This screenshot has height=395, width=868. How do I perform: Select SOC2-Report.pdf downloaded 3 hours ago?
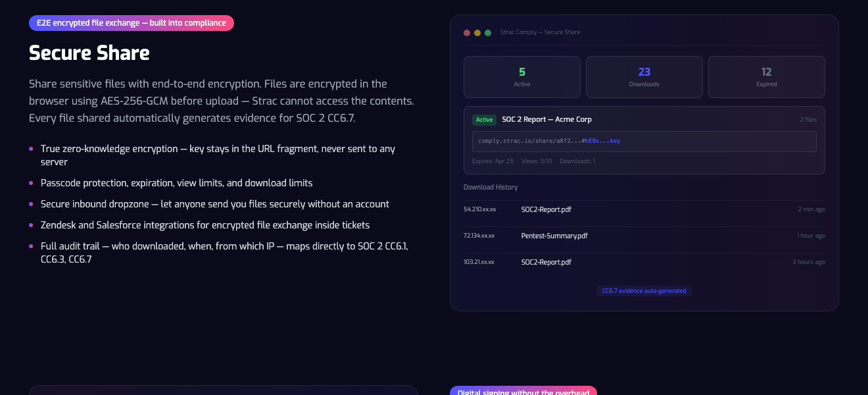coord(644,262)
